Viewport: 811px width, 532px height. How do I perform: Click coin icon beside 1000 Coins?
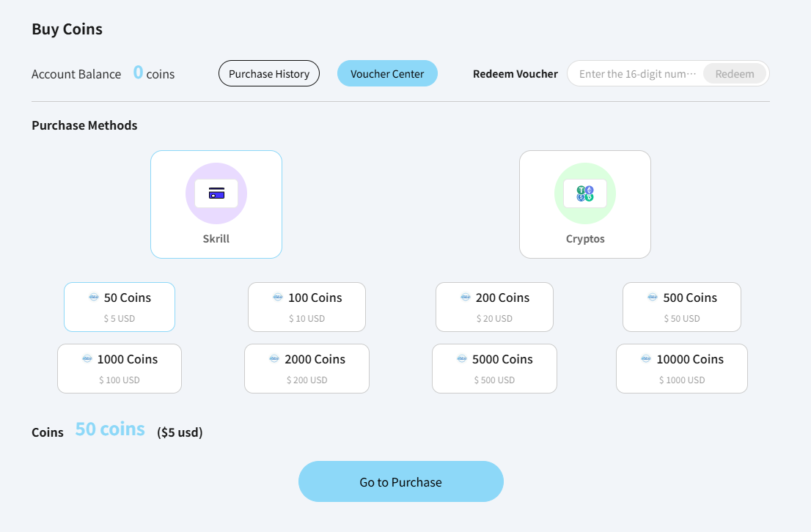[87, 359]
